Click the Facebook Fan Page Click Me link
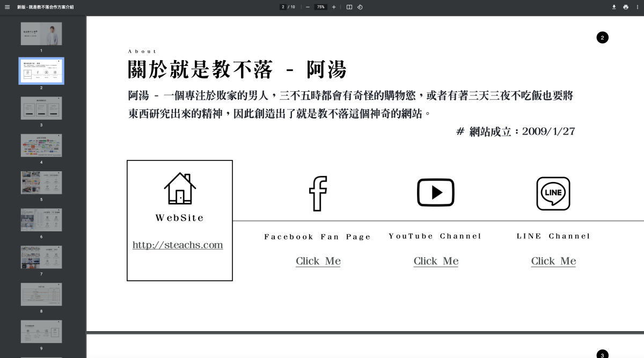 318,261
